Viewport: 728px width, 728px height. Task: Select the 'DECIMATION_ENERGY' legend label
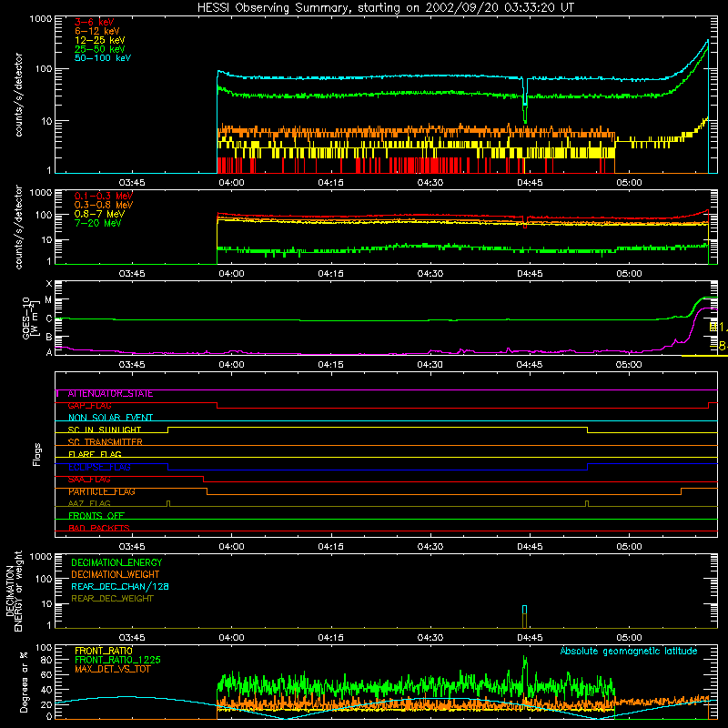[116, 562]
